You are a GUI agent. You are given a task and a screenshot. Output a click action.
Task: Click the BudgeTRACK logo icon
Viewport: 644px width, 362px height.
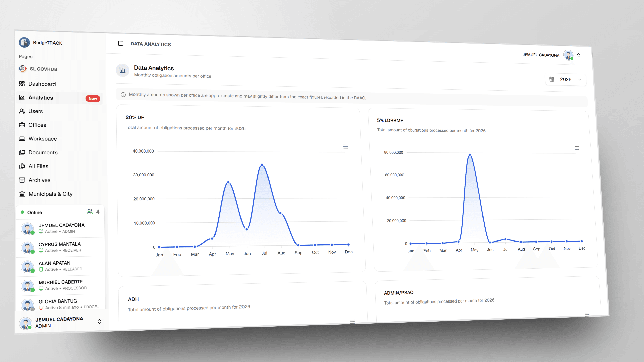coord(24,42)
